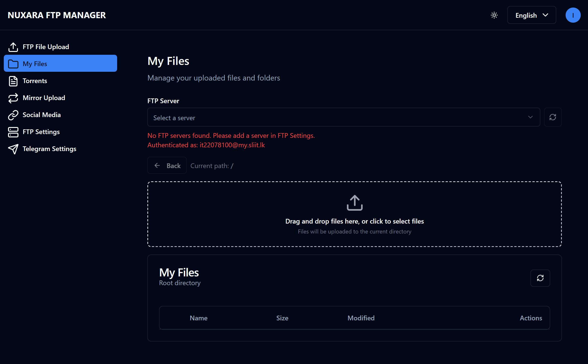Viewport: 588px width, 364px height.
Task: Select the Social Media link icon
Action: point(13,115)
